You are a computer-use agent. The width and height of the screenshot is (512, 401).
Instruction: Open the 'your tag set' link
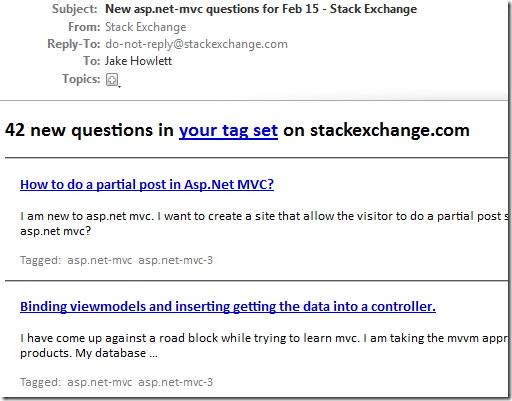point(228,130)
